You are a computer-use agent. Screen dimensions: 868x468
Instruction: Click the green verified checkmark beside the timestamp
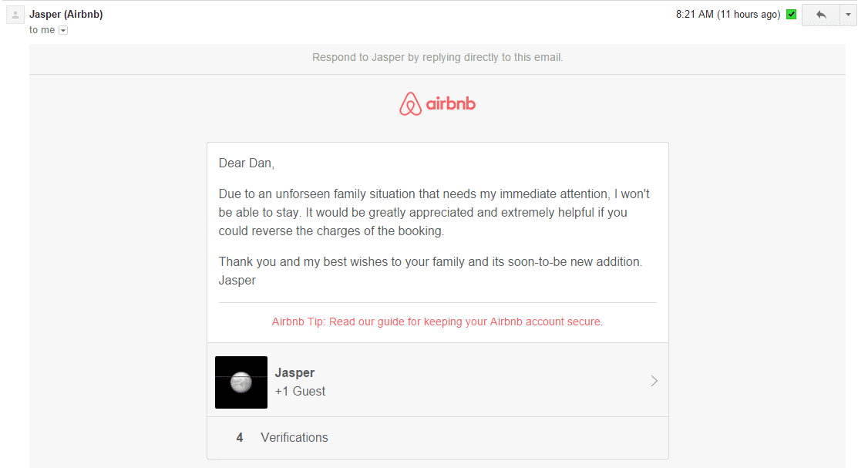click(791, 14)
